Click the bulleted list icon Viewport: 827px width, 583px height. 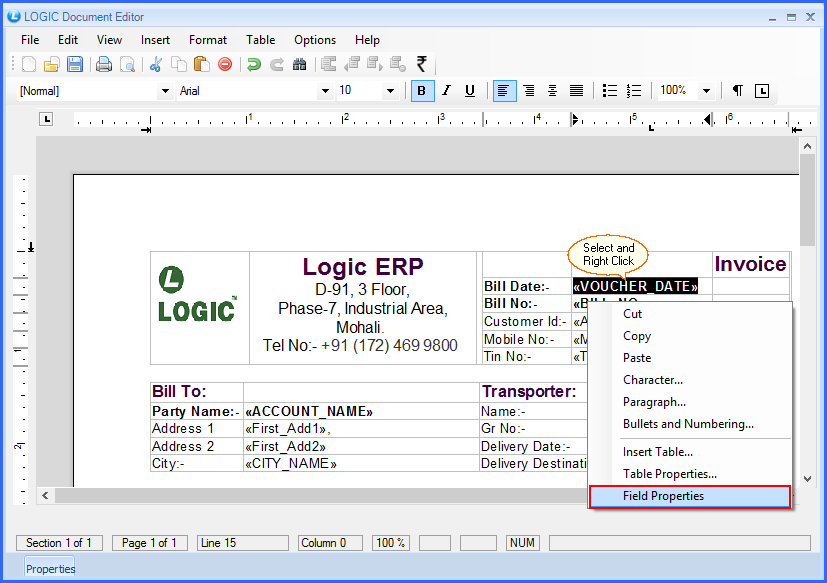610,91
